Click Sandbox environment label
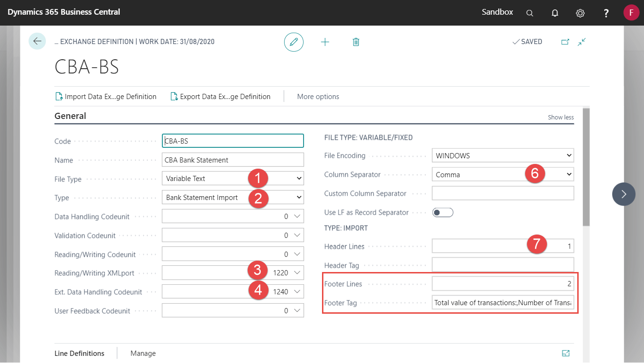Screen dimensions: 644x363 [497, 12]
